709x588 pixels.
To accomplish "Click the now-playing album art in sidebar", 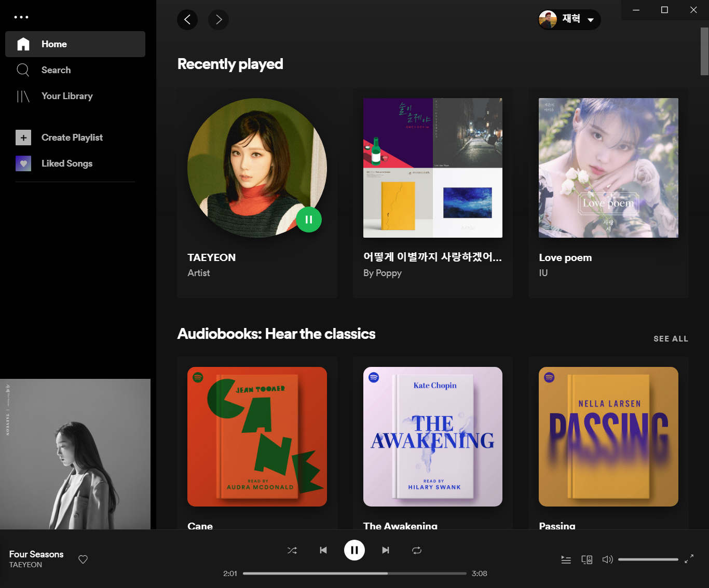I will 75,454.
